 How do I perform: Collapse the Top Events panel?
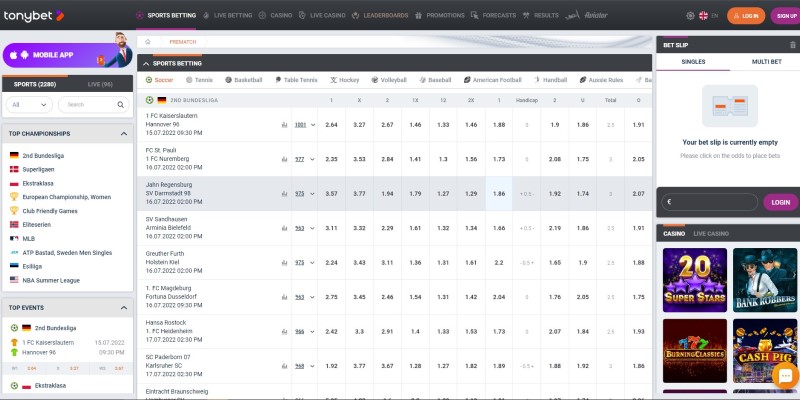tap(124, 308)
